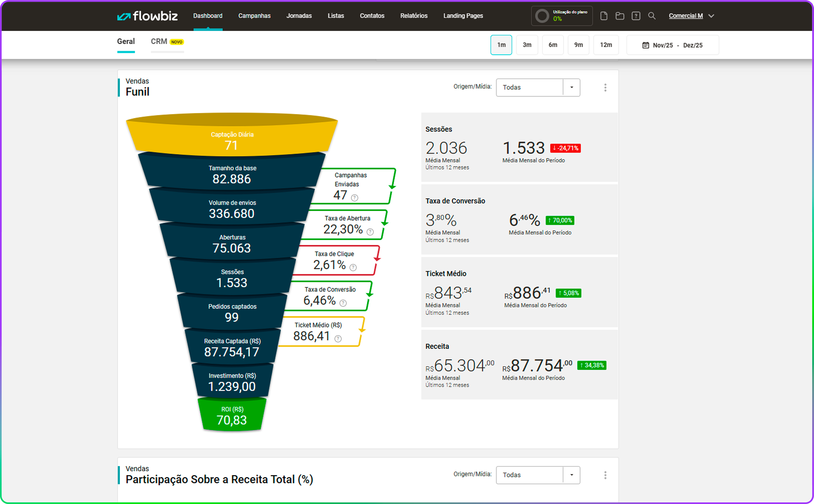Open the Campanhas menu item

click(254, 16)
